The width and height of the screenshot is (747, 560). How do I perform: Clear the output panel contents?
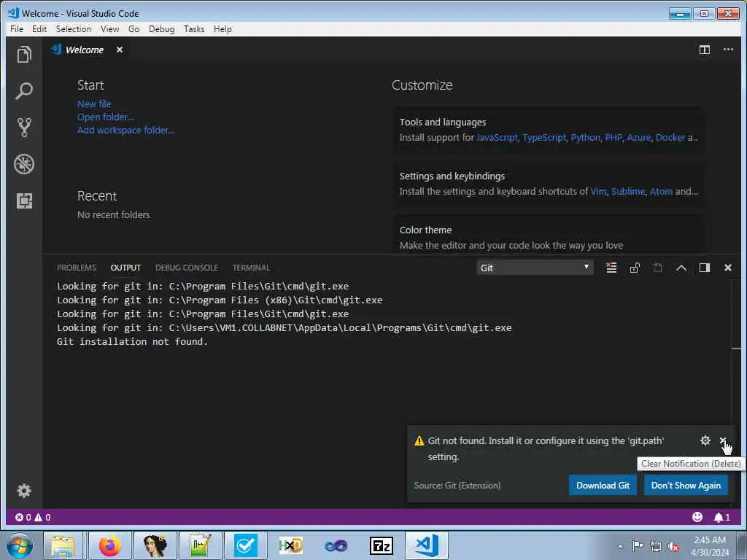click(611, 268)
